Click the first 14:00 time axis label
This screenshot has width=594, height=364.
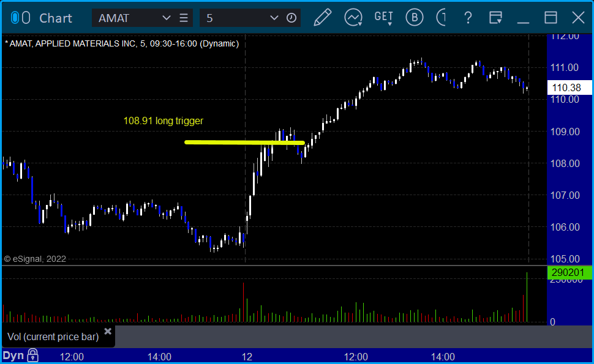(159, 357)
